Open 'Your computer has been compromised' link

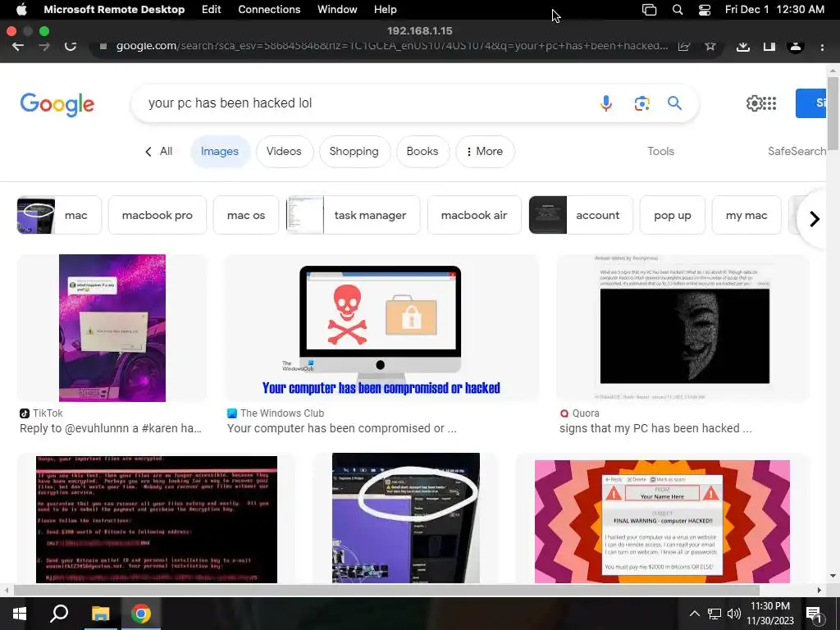(342, 428)
